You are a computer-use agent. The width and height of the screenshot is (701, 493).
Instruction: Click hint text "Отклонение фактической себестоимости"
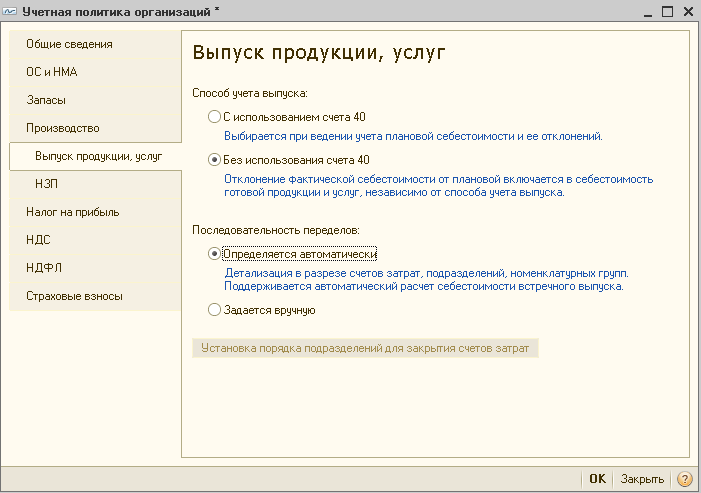pos(439,185)
